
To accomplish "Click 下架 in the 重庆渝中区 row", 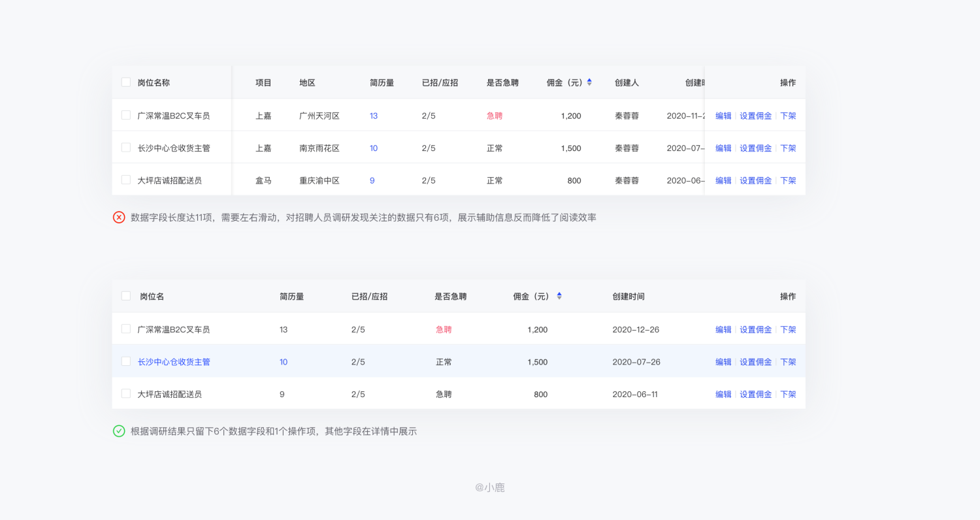I will point(788,180).
